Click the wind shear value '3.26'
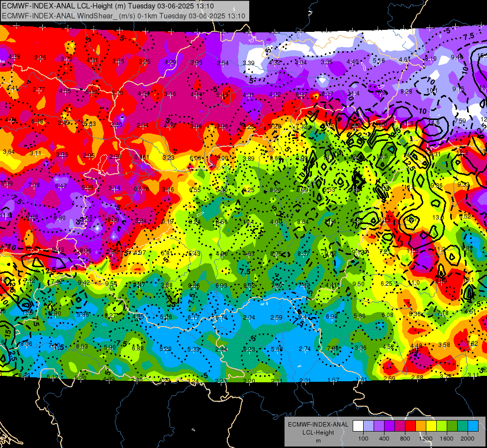This screenshot has height=448, width=487. pos(40,58)
